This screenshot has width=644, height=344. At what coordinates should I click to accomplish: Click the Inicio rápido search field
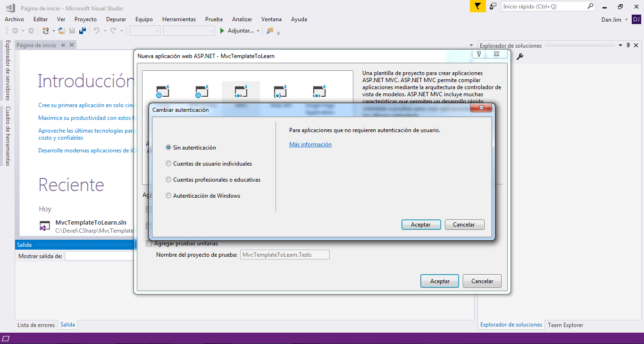tap(543, 6)
